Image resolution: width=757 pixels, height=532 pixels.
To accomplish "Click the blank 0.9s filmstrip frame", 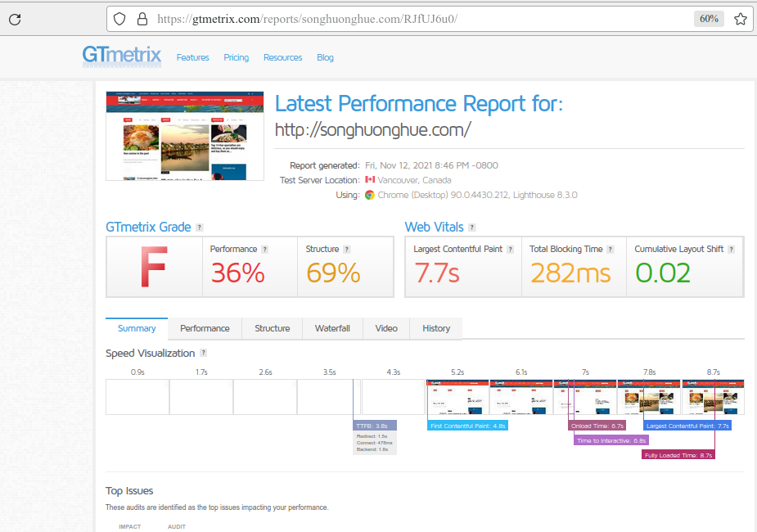I will click(x=137, y=397).
